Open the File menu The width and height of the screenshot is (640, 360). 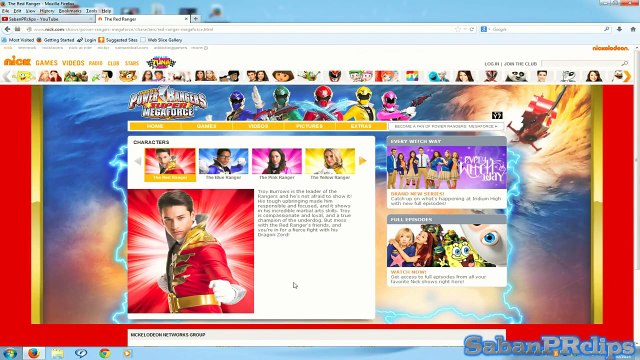(x=5, y=11)
